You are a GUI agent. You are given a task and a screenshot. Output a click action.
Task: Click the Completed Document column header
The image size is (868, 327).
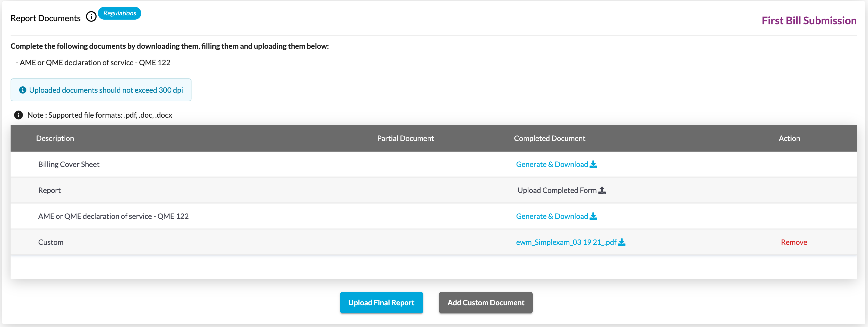pos(549,138)
